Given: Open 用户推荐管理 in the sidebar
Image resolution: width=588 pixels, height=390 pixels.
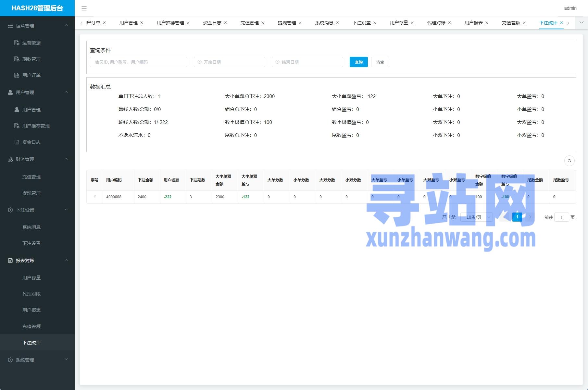Looking at the screenshot, I should 37,126.
